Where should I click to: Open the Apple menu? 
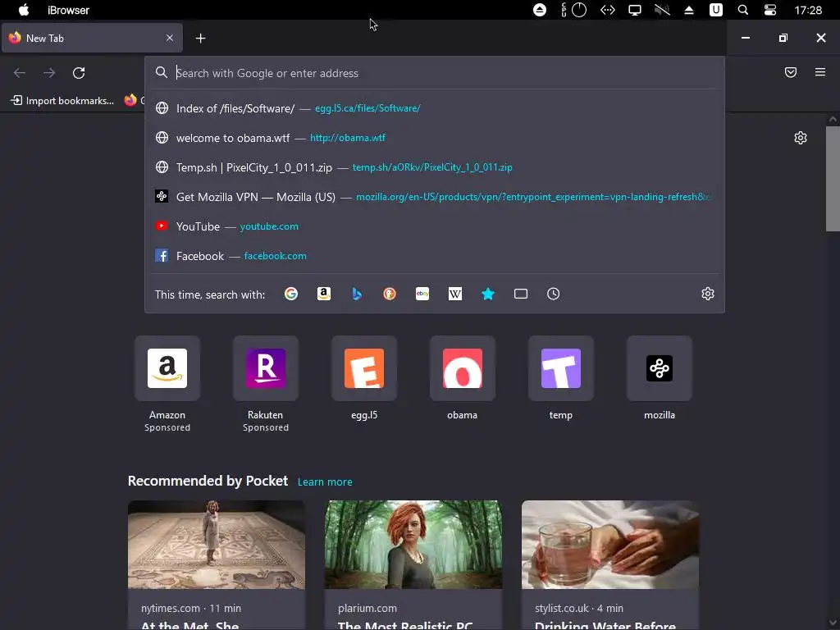pos(24,10)
